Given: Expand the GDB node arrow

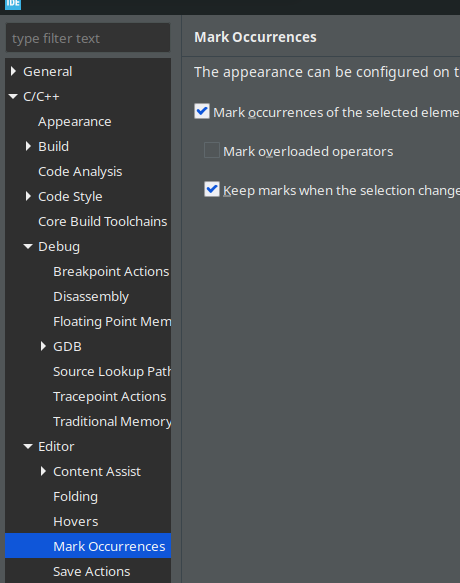Looking at the screenshot, I should pos(43,347).
